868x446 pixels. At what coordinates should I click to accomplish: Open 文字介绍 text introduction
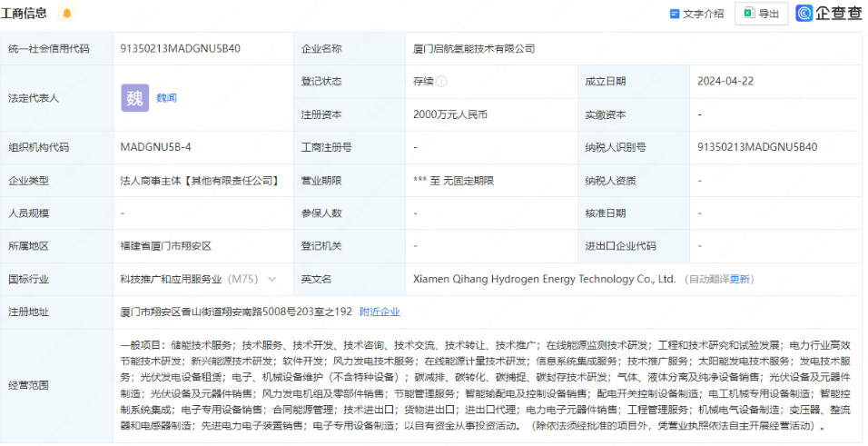tap(703, 14)
